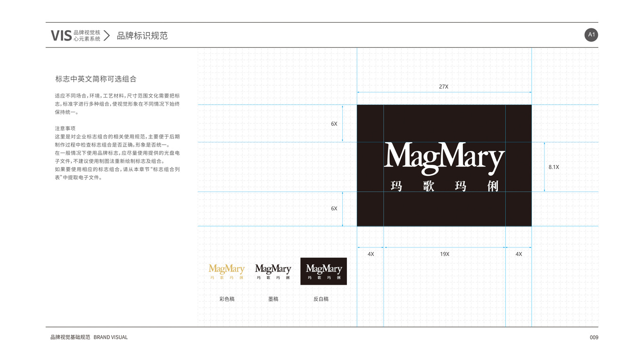Image resolution: width=644 pixels, height=362 pixels.
Task: Click the 注意事项 subheading
Action: (x=65, y=128)
